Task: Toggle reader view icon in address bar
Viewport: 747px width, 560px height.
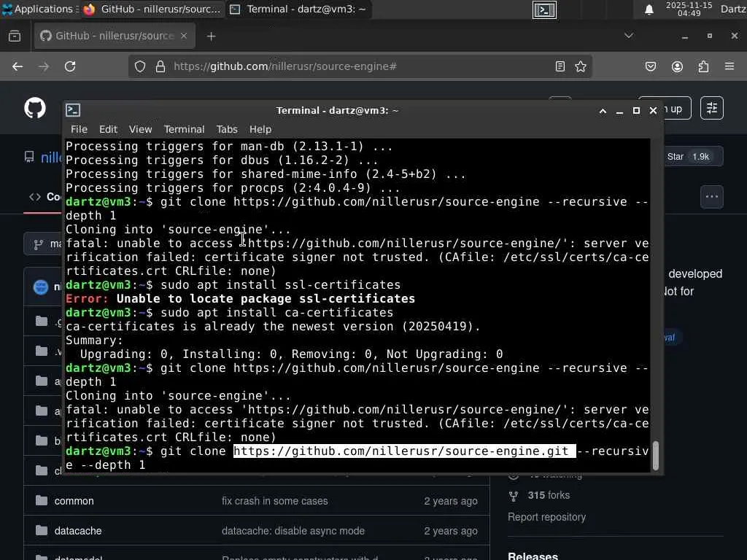Action: click(x=560, y=66)
